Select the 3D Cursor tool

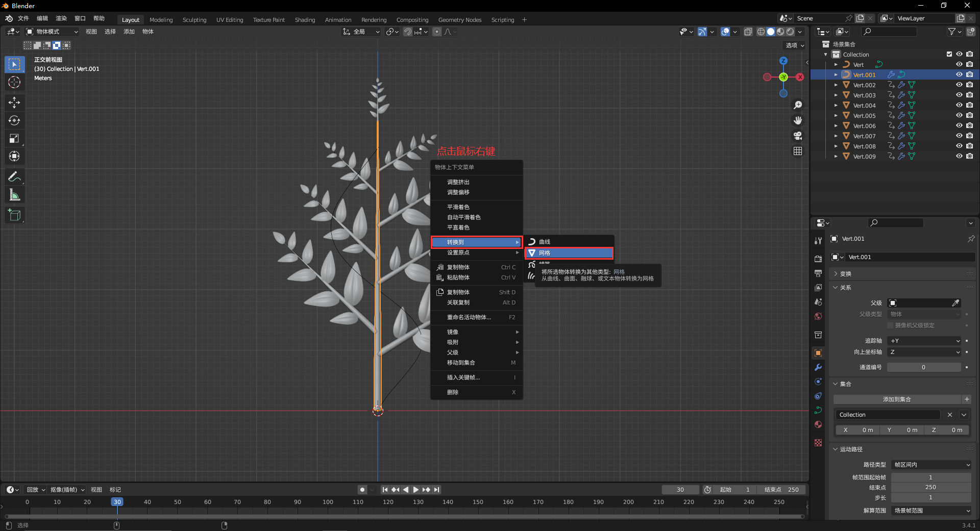click(x=14, y=82)
